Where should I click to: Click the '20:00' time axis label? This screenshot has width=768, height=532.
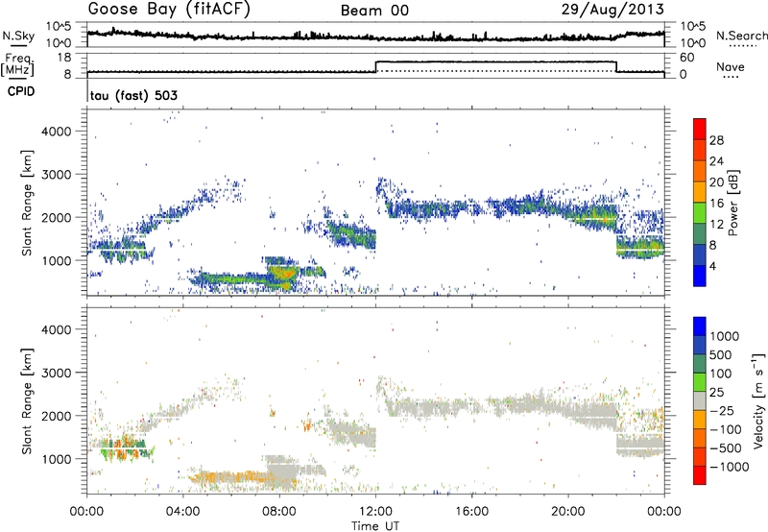tap(568, 511)
